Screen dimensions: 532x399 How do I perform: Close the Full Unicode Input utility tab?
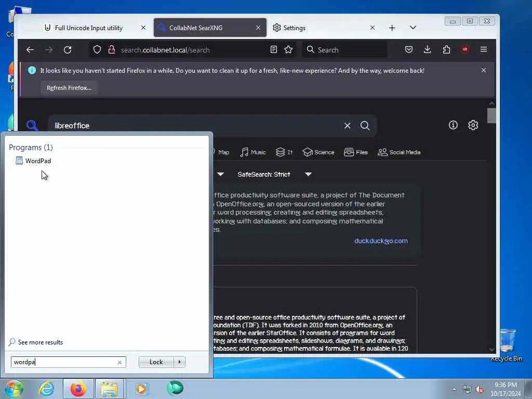(143, 28)
